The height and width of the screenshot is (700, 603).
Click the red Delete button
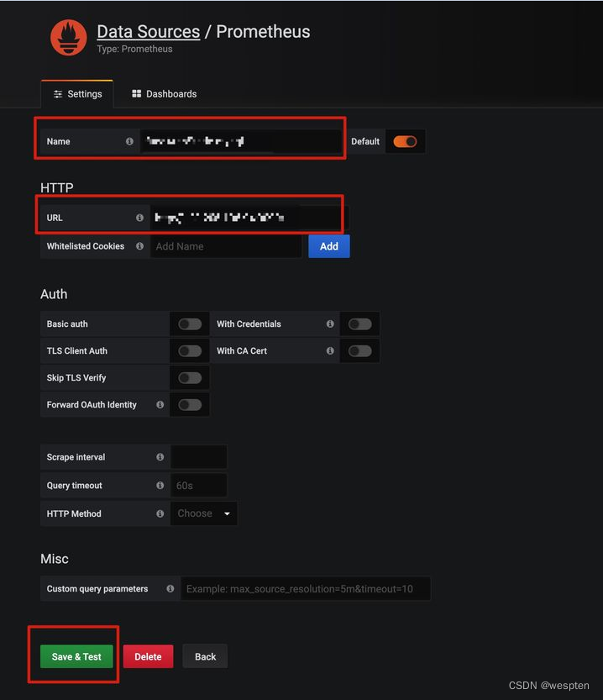(x=148, y=656)
